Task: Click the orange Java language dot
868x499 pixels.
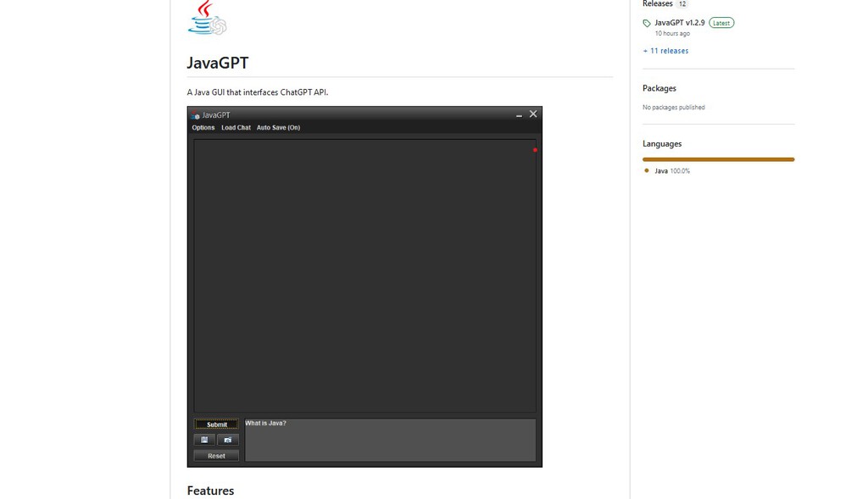Action: (648, 170)
